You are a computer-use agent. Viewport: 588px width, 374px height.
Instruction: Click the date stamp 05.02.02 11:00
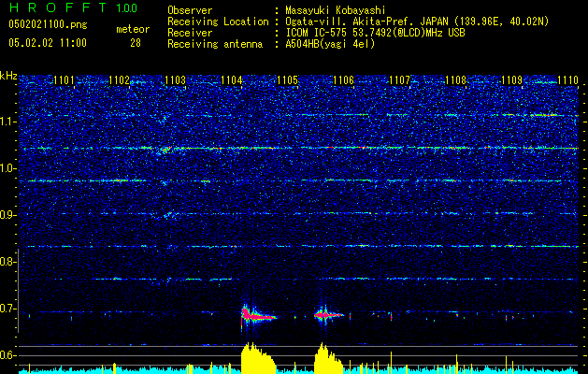48,43
